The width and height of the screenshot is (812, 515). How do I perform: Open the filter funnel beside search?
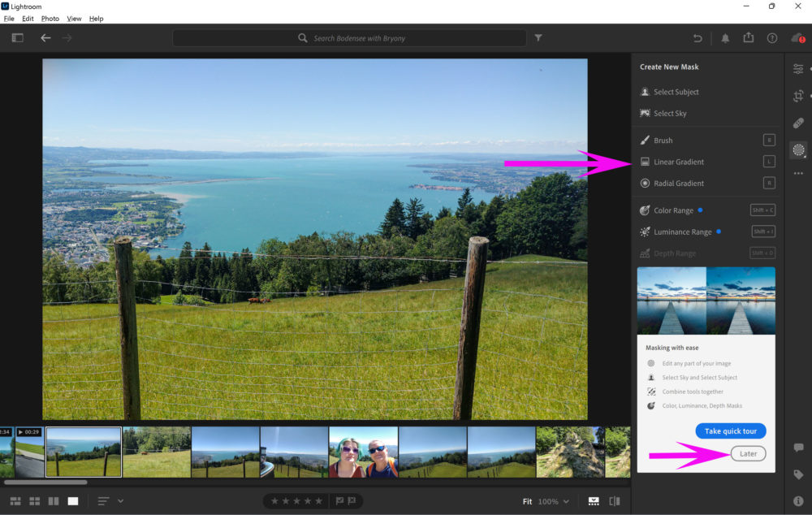coord(538,38)
